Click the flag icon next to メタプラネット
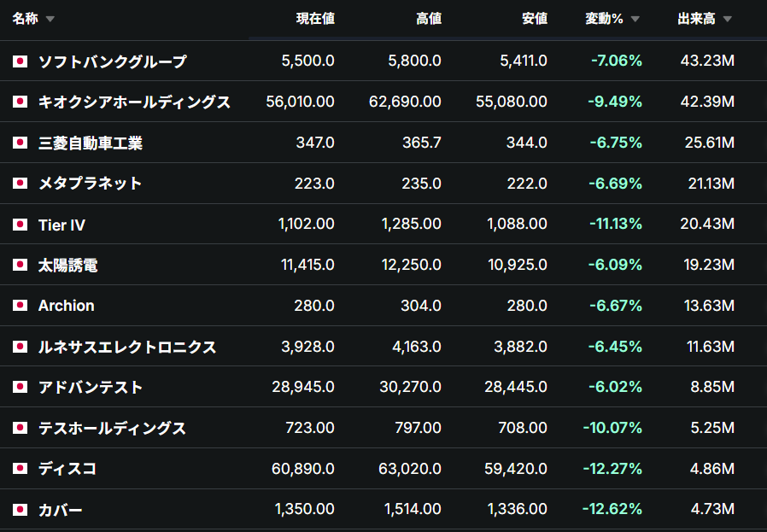Image resolution: width=767 pixels, height=532 pixels. pos(20,184)
